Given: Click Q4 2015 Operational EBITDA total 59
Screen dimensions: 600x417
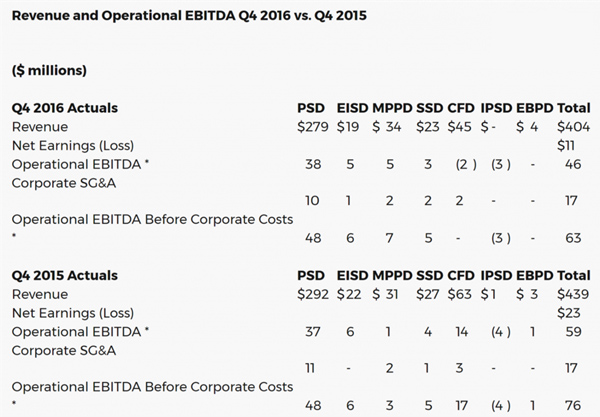Looking at the screenshot, I should [x=572, y=331].
